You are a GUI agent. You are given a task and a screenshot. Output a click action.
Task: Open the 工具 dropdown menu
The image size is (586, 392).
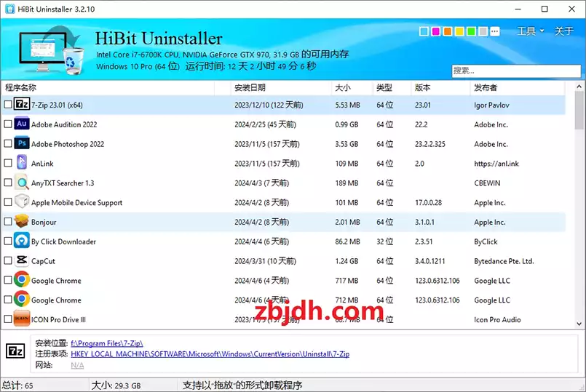[x=530, y=31]
